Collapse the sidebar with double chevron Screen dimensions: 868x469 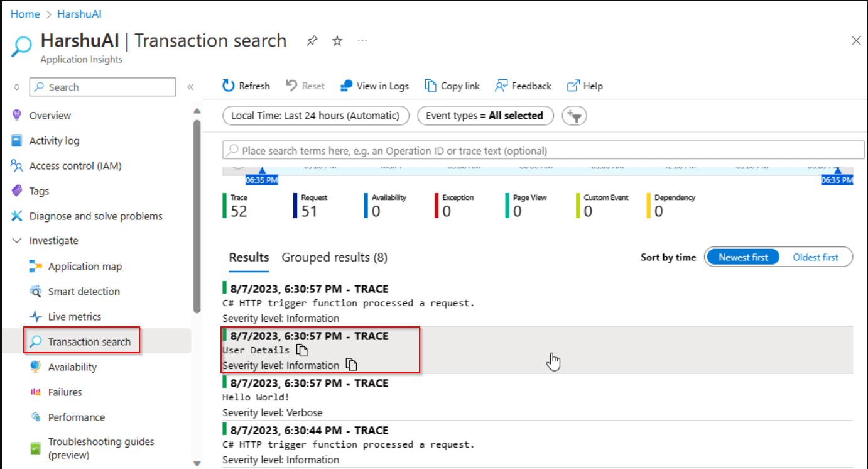(190, 87)
